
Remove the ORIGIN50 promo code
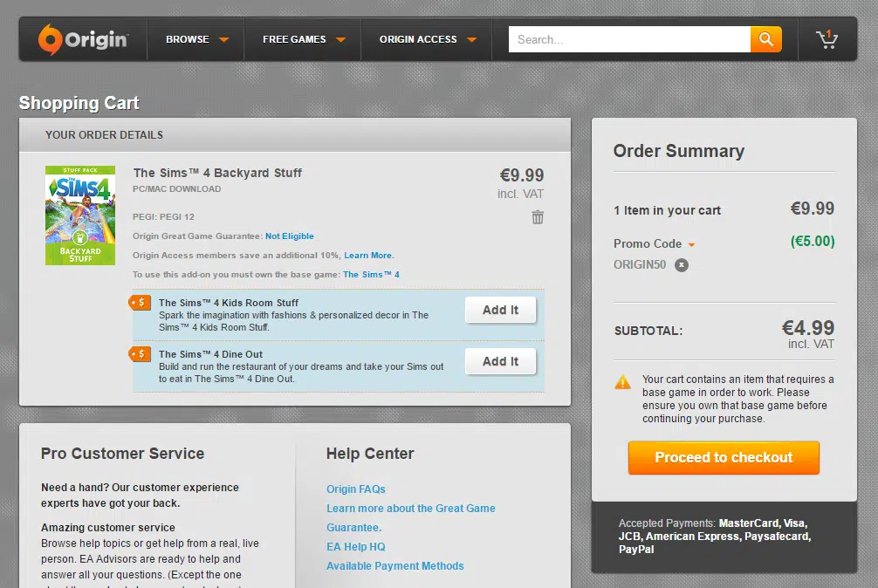[x=682, y=265]
